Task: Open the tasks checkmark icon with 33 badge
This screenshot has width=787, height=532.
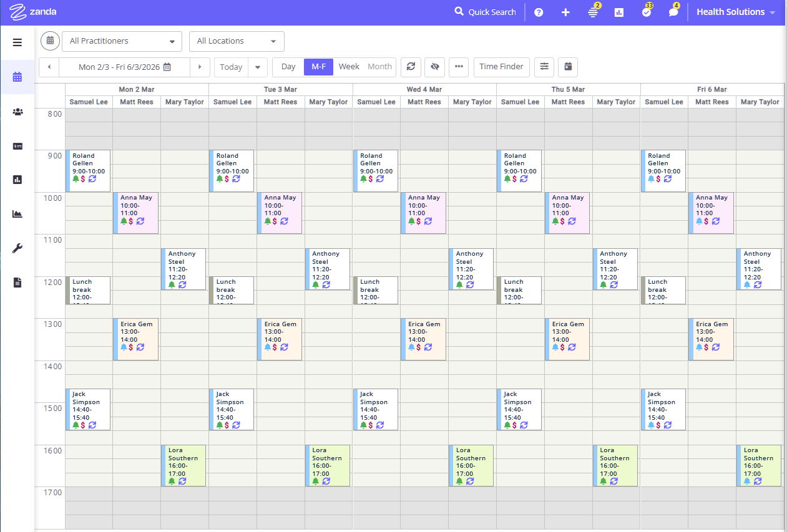Action: pyautogui.click(x=646, y=12)
